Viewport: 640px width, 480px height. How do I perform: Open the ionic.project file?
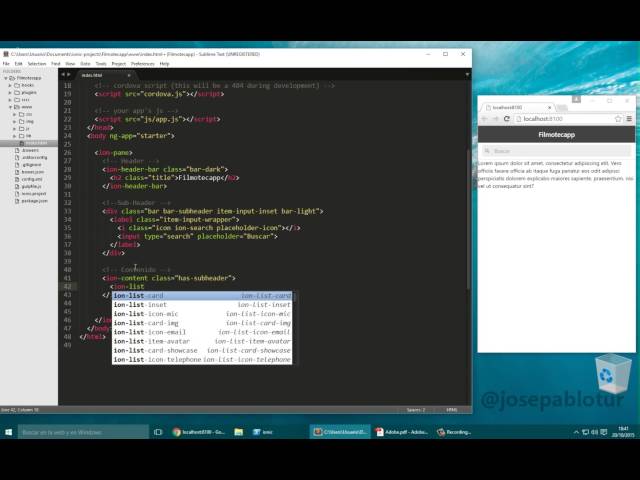click(33, 193)
